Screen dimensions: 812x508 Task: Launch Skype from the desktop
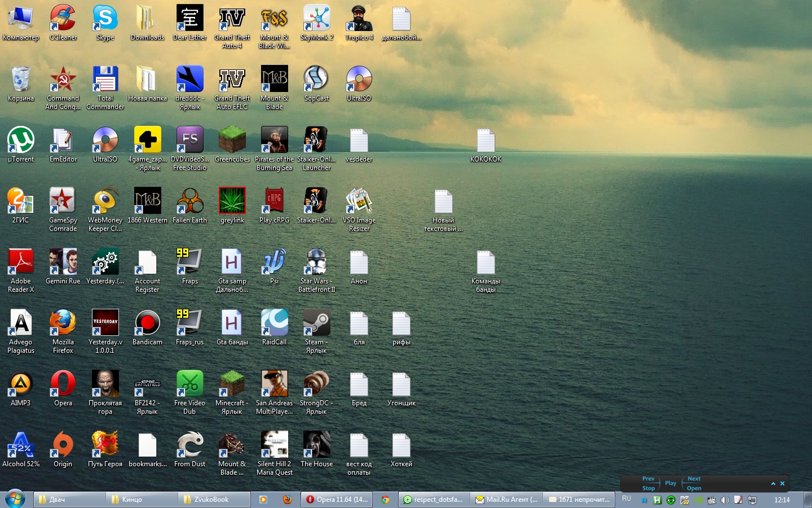coord(105,18)
